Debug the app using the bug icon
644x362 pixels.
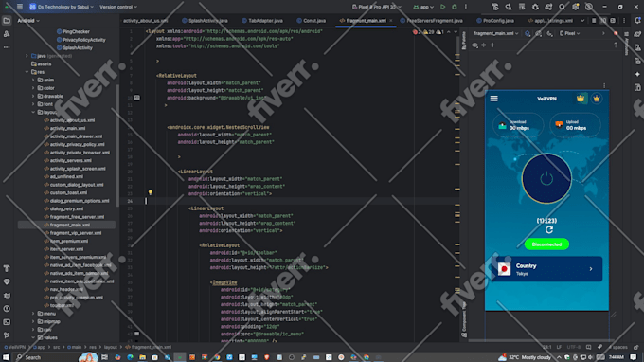click(455, 7)
